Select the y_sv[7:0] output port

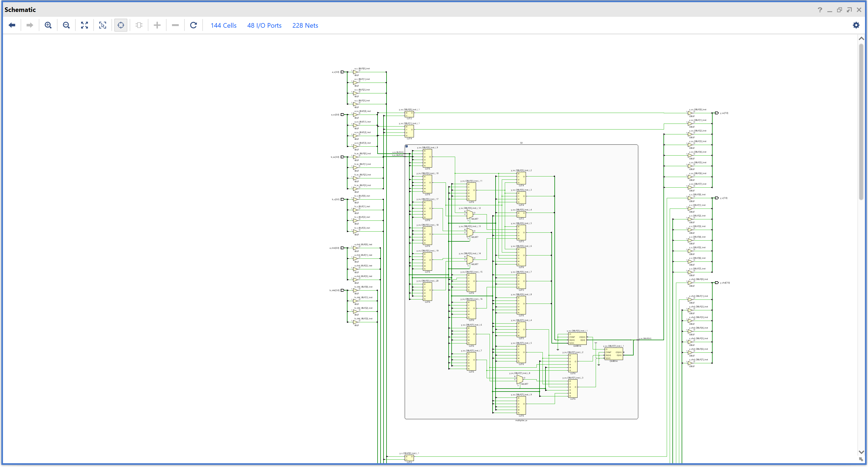(x=717, y=113)
